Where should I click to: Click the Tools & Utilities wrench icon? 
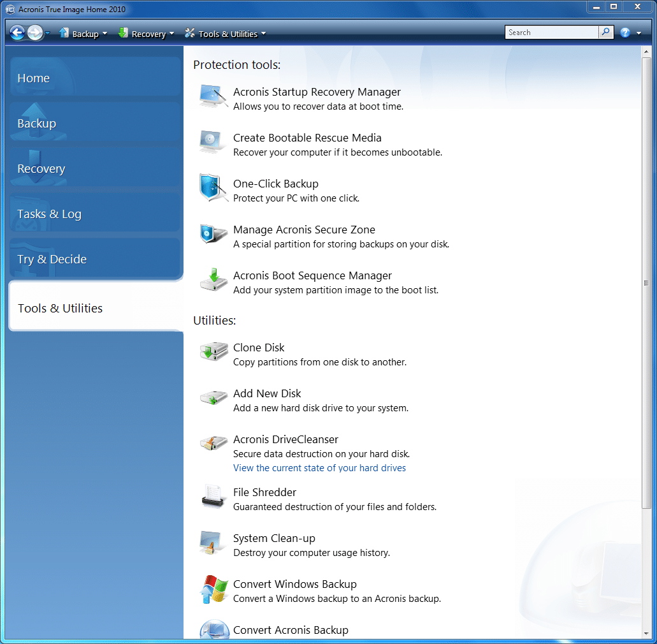(190, 33)
